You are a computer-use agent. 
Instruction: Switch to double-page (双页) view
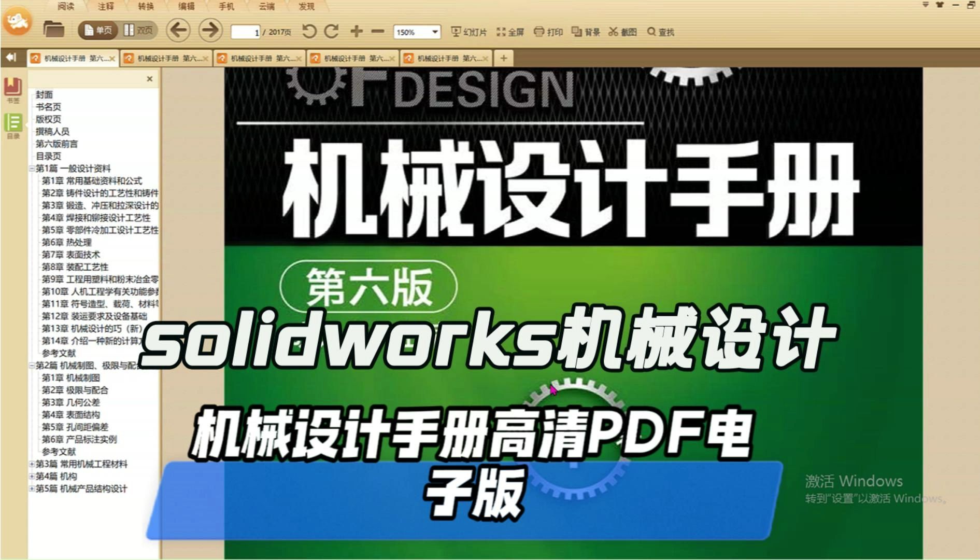tap(138, 31)
